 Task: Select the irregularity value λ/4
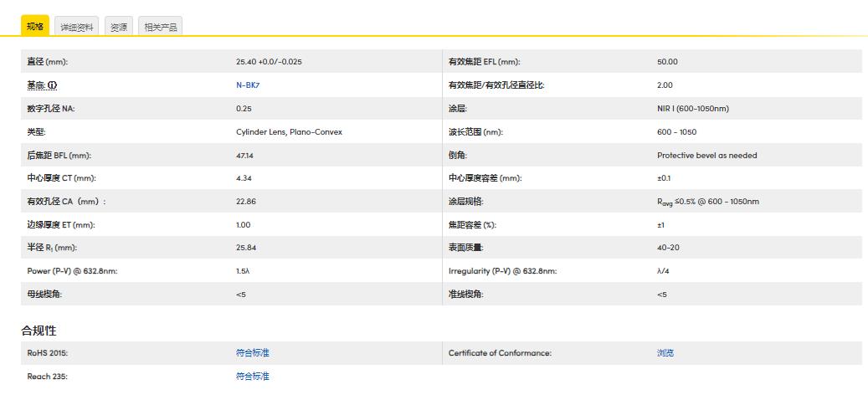663,271
